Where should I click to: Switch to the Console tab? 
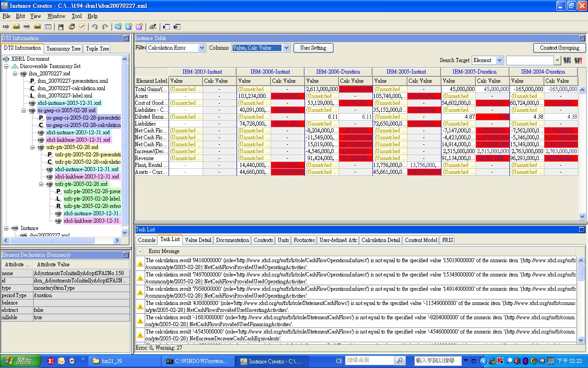point(147,240)
